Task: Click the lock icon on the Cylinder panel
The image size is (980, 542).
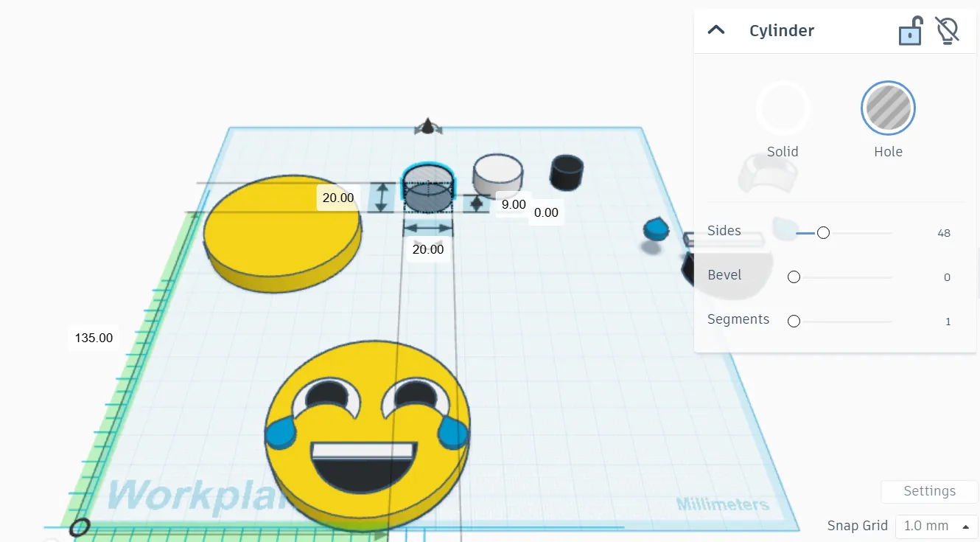Action: coord(911,30)
